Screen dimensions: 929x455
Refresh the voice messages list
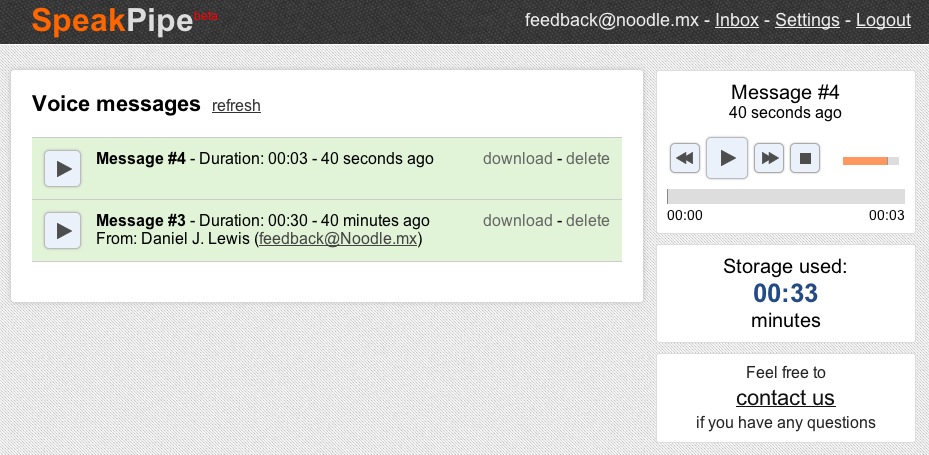[x=236, y=106]
